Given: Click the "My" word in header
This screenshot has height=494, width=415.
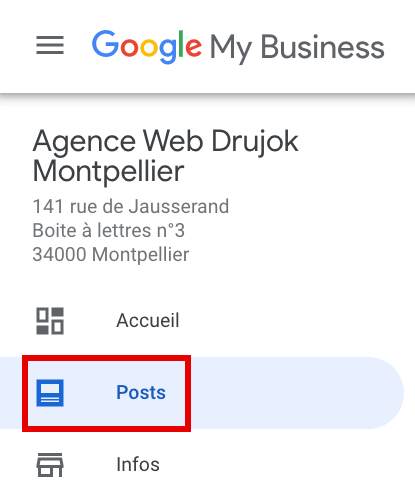Looking at the screenshot, I should (x=231, y=48).
